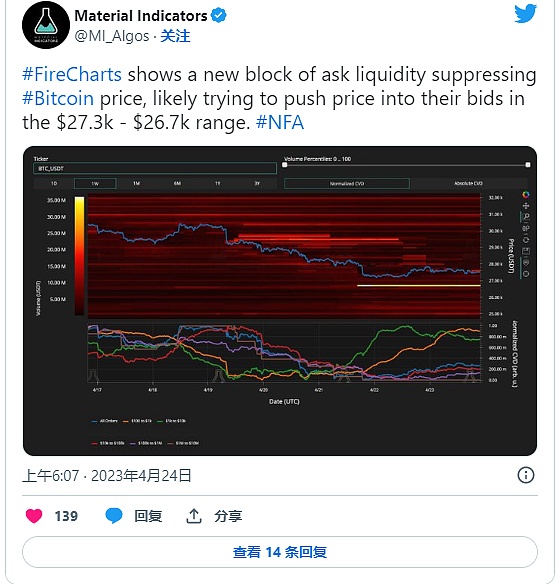Click the share upload arrow icon
Screen dimensions: 559x584
tap(193, 516)
